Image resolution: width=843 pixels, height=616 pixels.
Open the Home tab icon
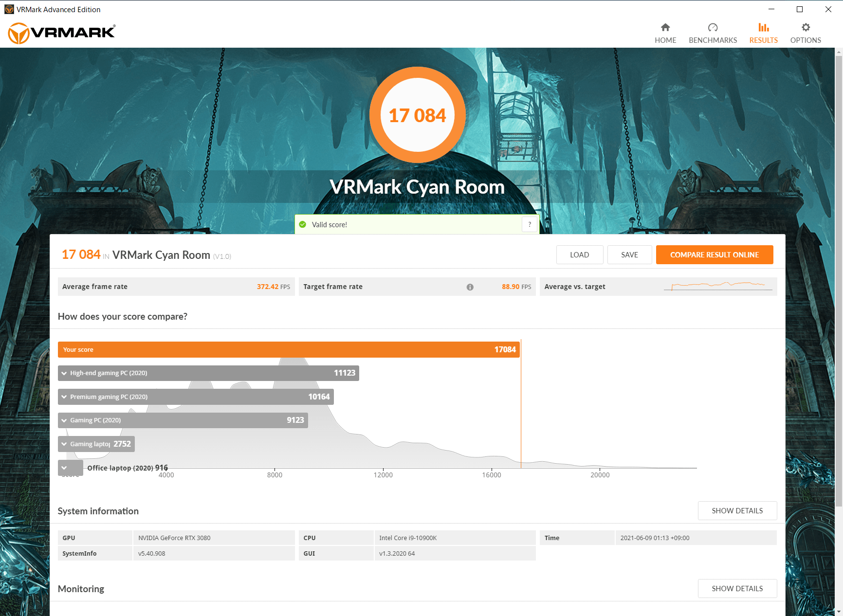[x=665, y=27]
